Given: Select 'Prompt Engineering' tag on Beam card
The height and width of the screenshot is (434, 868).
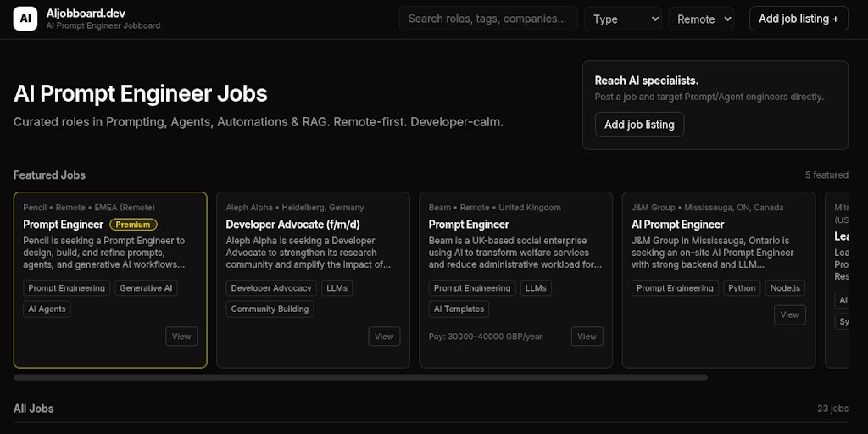Looking at the screenshot, I should 472,288.
